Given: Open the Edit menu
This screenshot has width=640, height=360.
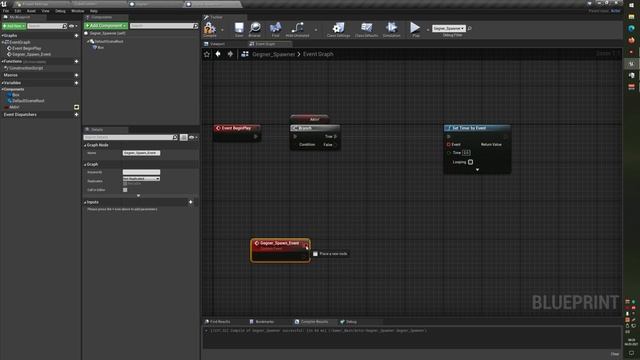Looking at the screenshot, I should click(x=18, y=11).
